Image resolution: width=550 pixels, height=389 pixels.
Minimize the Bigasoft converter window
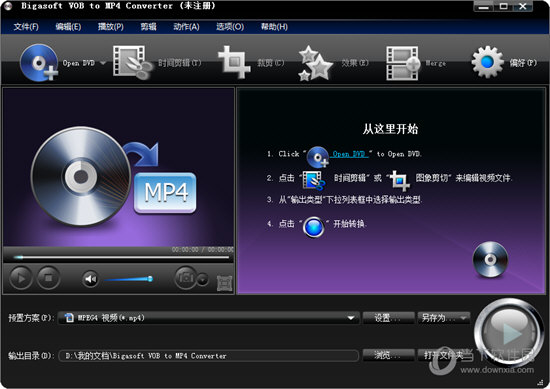coord(483,6)
